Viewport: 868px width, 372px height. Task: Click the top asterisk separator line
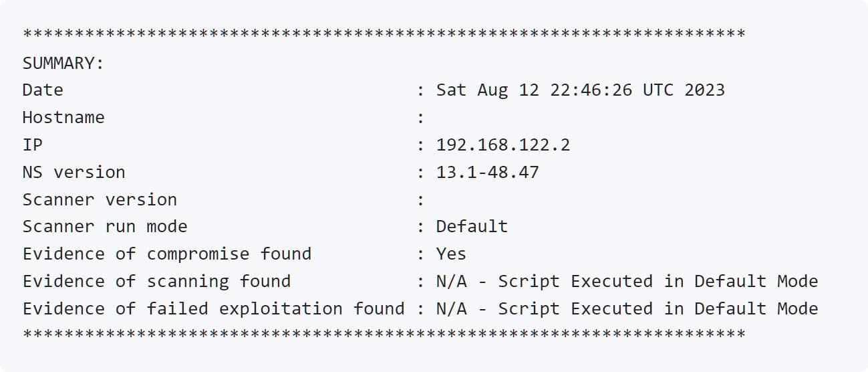pyautogui.click(x=384, y=33)
